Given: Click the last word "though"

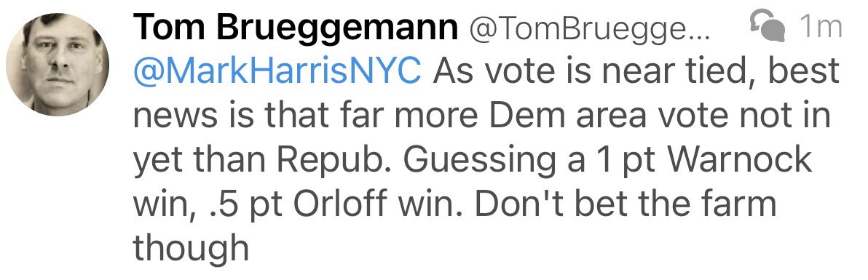Looking at the screenshot, I should 191,249.
